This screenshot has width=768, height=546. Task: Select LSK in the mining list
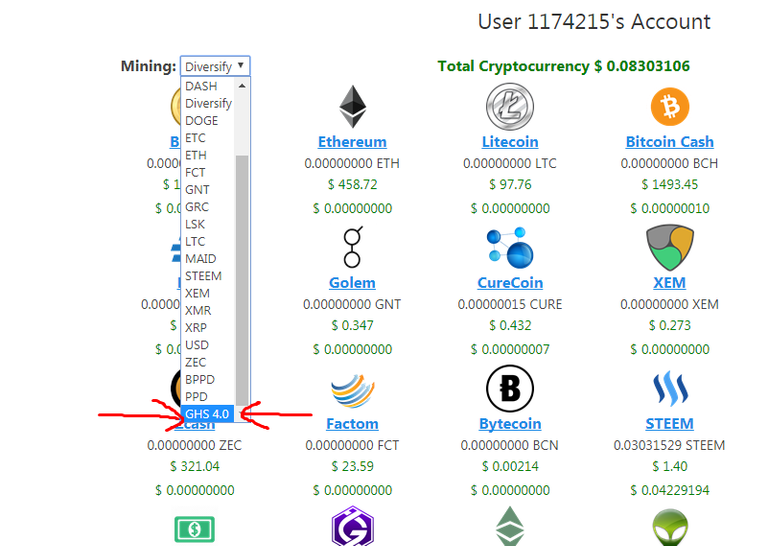coord(208,224)
